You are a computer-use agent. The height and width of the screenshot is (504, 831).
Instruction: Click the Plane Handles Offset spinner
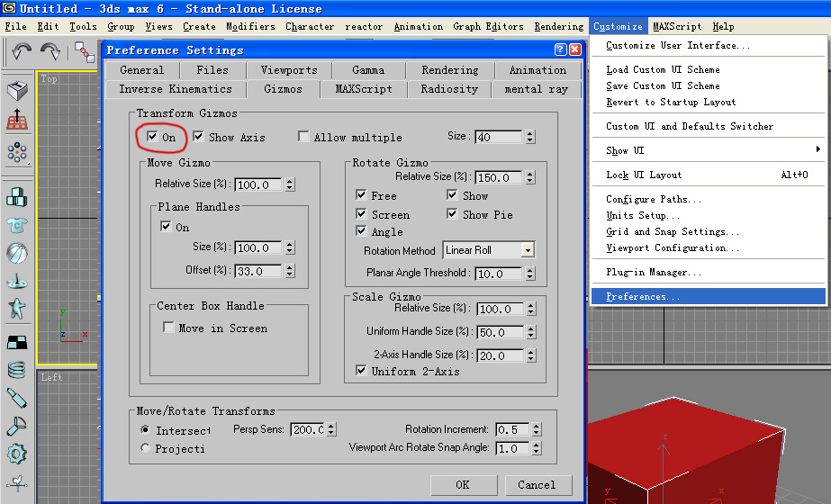(289, 271)
